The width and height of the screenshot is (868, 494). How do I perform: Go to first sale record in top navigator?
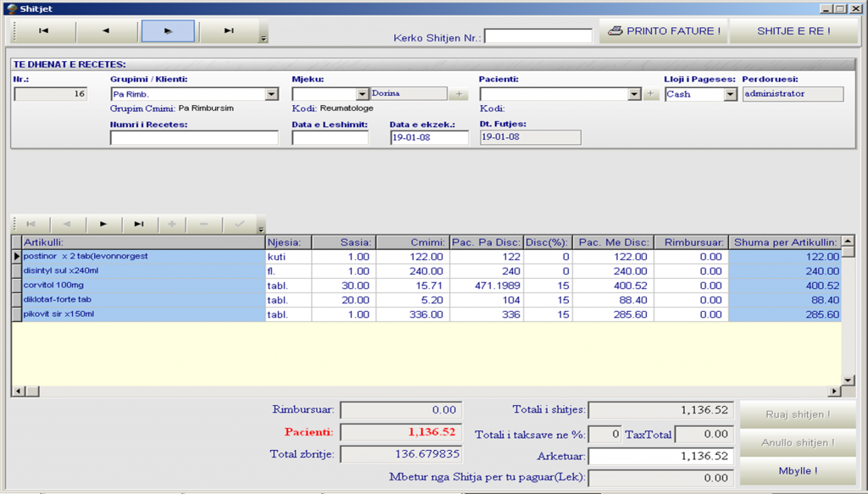[44, 31]
